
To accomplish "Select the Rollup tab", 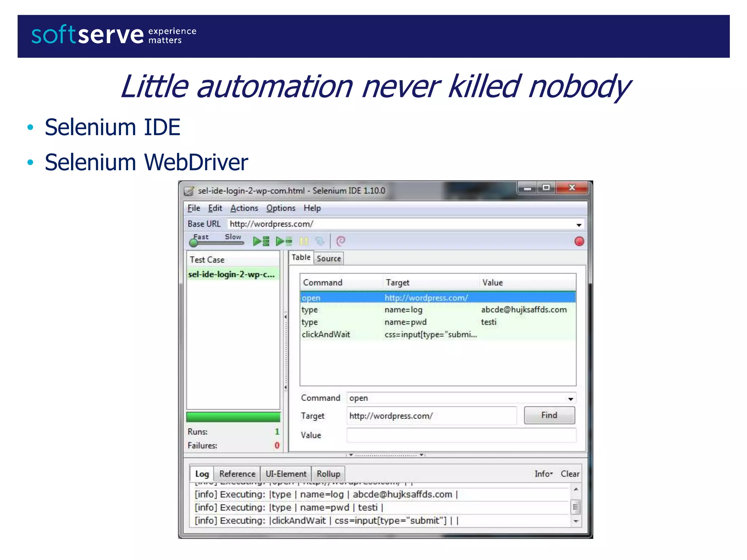I will pos(328,474).
